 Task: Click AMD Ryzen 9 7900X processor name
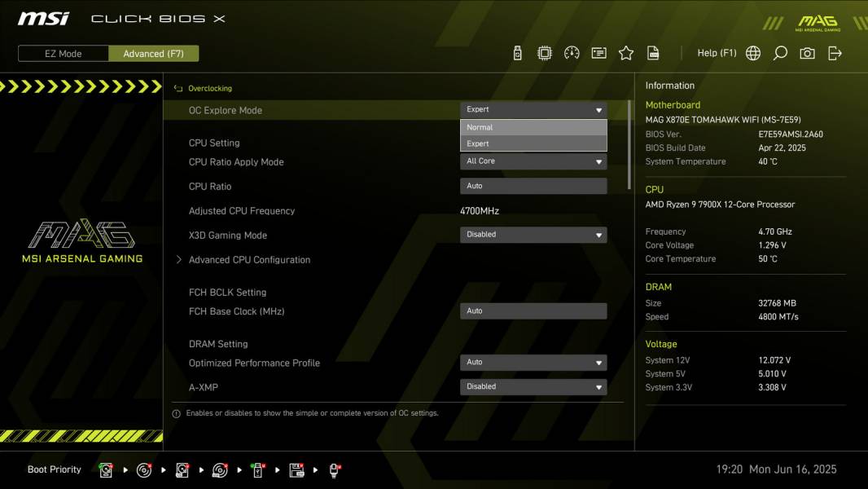(720, 205)
